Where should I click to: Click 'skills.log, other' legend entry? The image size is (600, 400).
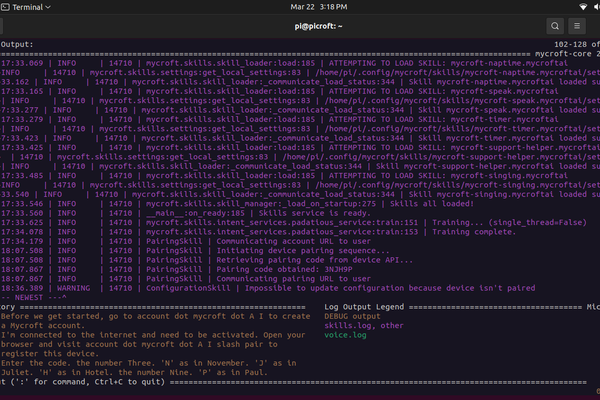[x=364, y=326]
